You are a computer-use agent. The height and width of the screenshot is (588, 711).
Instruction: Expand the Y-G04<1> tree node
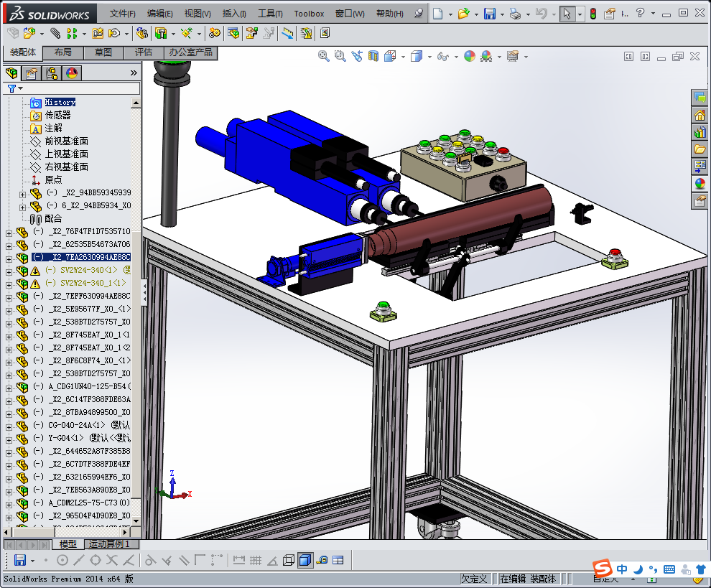point(9,440)
